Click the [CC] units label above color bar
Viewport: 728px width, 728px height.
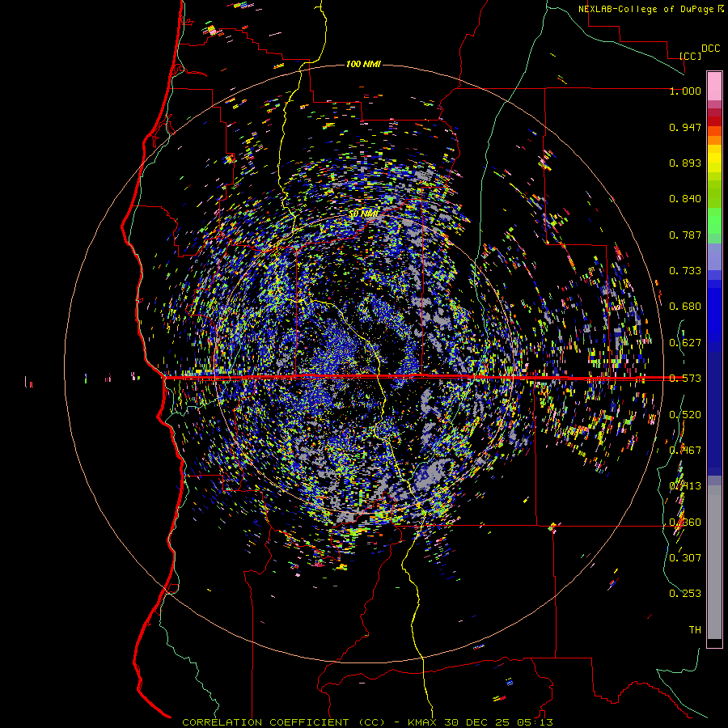coord(691,56)
